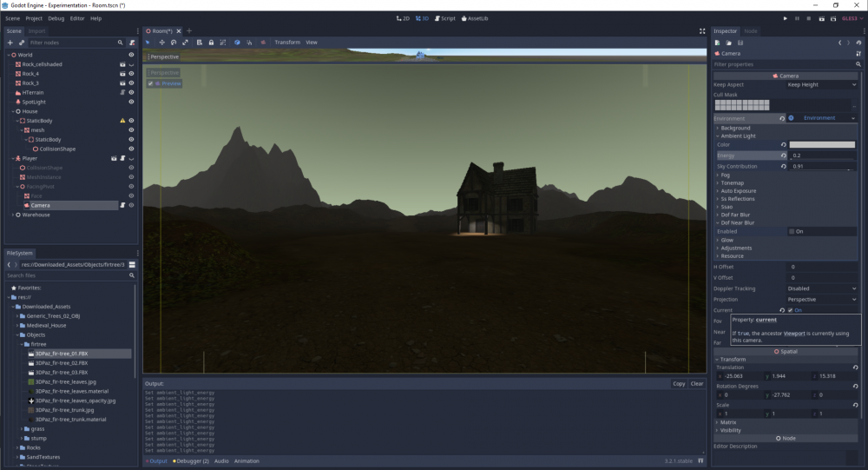This screenshot has width=868, height=470.
Task: Toggle split mode in FileSystem dock
Action: tap(132, 264)
